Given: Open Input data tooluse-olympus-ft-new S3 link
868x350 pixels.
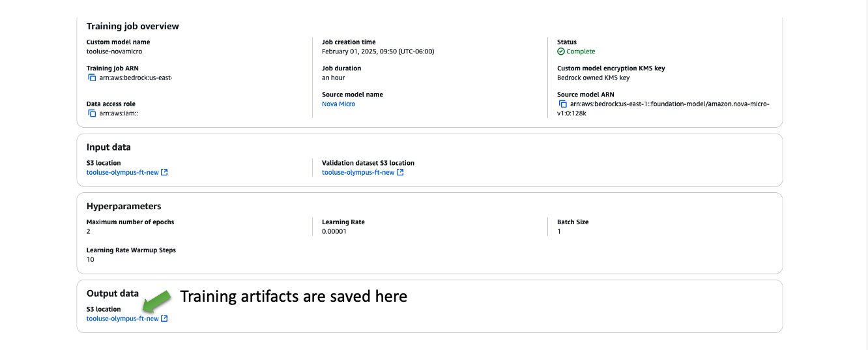Looking at the screenshot, I should coord(122,173).
